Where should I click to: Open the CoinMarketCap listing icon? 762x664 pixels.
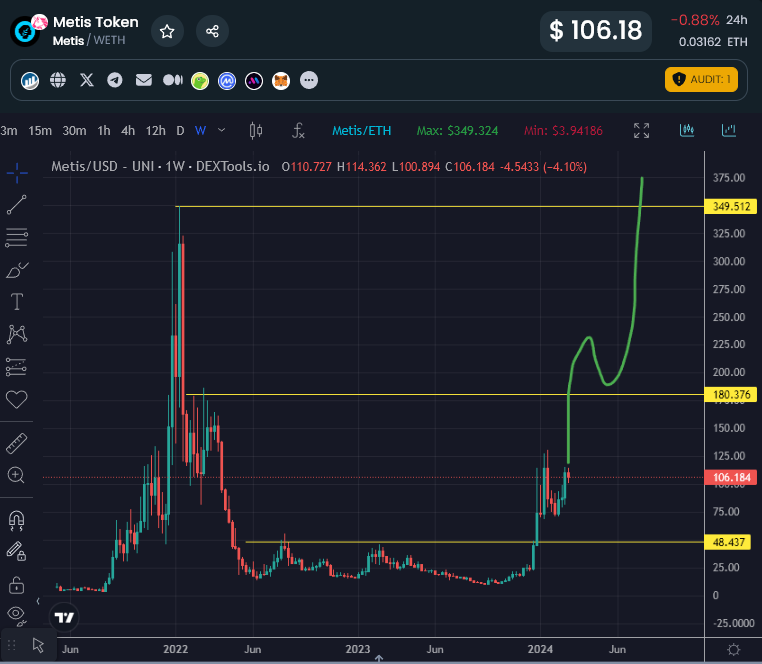coord(227,81)
